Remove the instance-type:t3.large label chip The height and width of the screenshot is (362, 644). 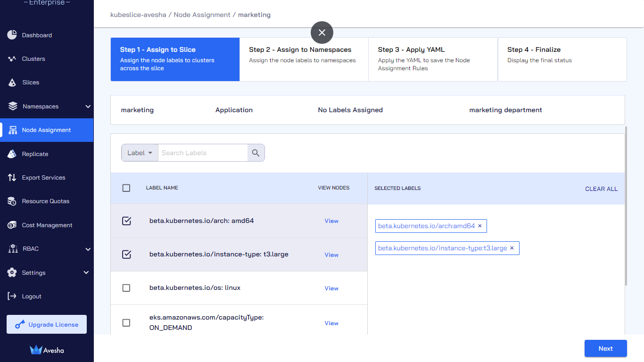tap(512, 248)
